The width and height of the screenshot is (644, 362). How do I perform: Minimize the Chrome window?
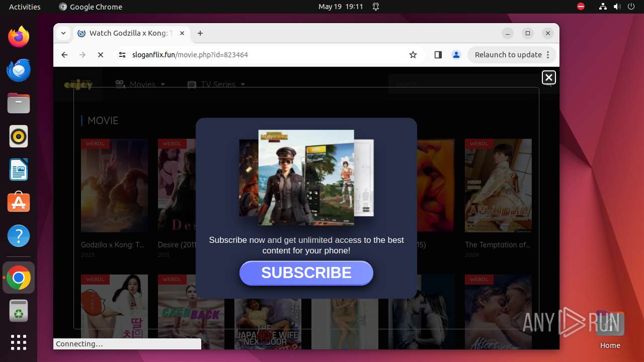pos(508,33)
